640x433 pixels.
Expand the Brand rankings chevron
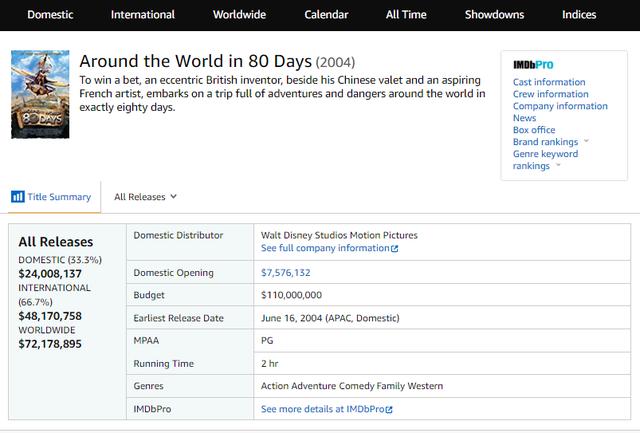tap(586, 142)
